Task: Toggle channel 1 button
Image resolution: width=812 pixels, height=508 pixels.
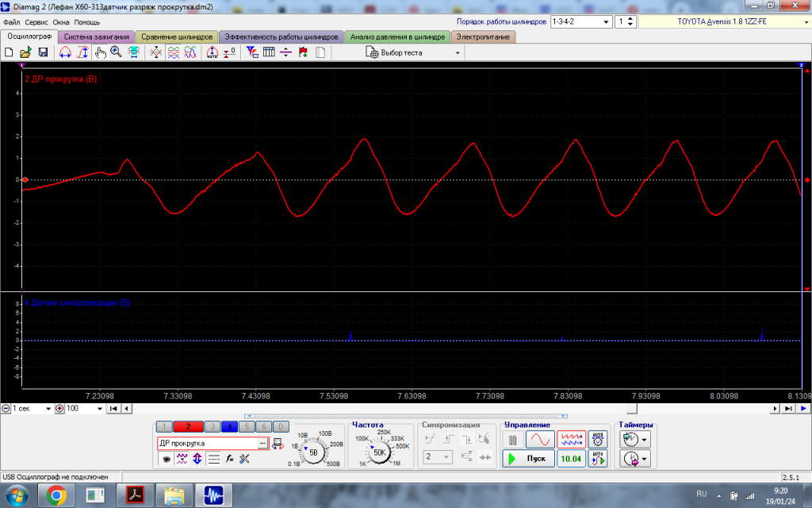Action: point(163,426)
